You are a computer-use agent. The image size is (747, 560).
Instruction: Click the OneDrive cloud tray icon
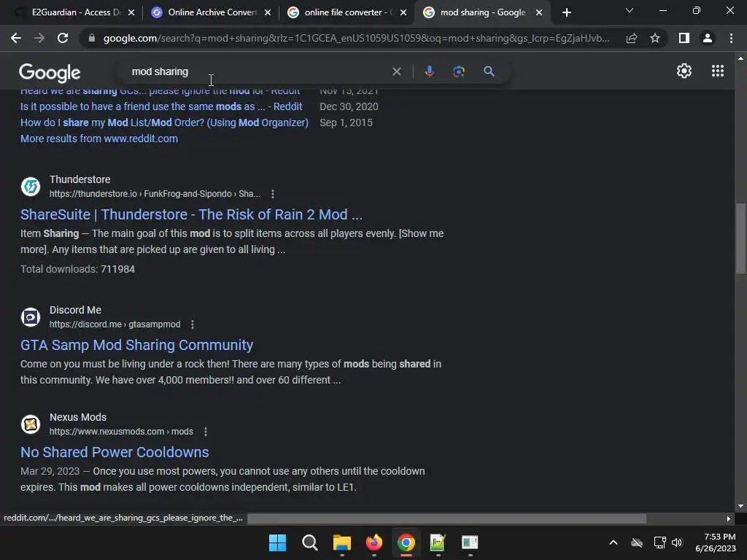click(x=636, y=542)
